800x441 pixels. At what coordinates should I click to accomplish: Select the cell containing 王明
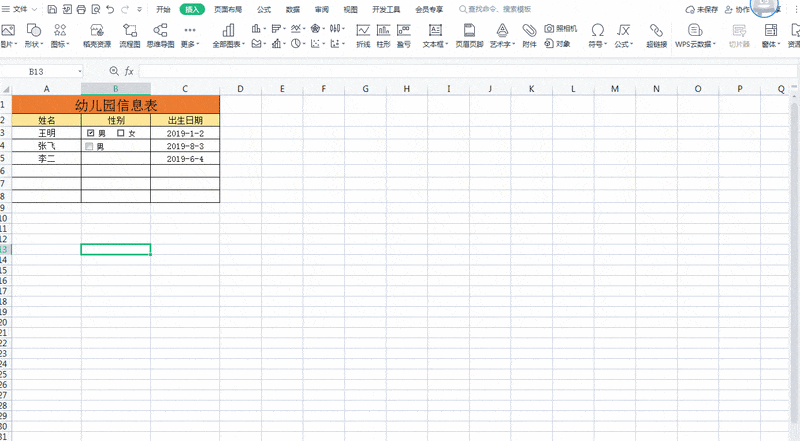pyautogui.click(x=46, y=133)
